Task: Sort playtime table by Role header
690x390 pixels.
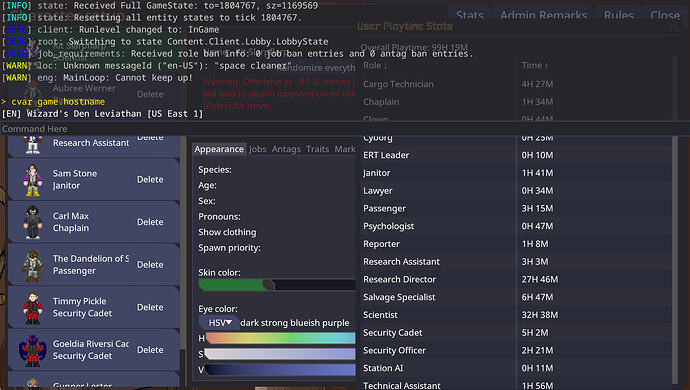Action: coord(375,65)
